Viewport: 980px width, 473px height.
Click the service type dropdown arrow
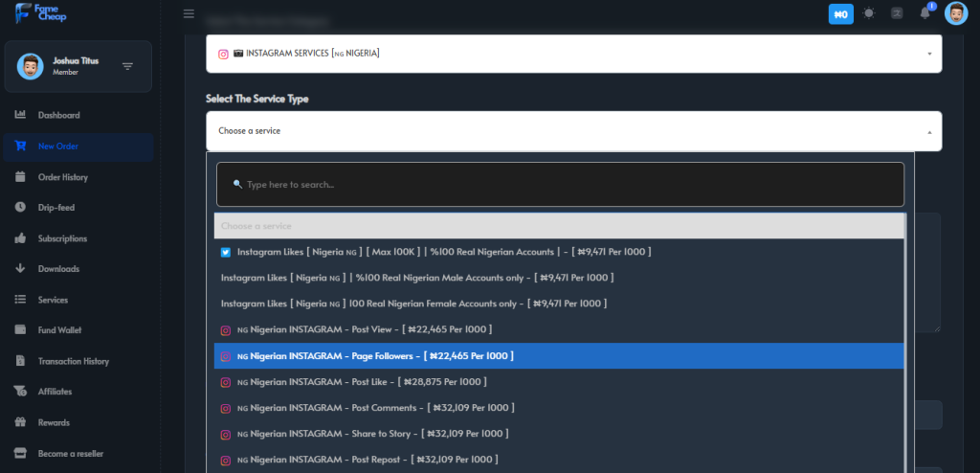929,132
